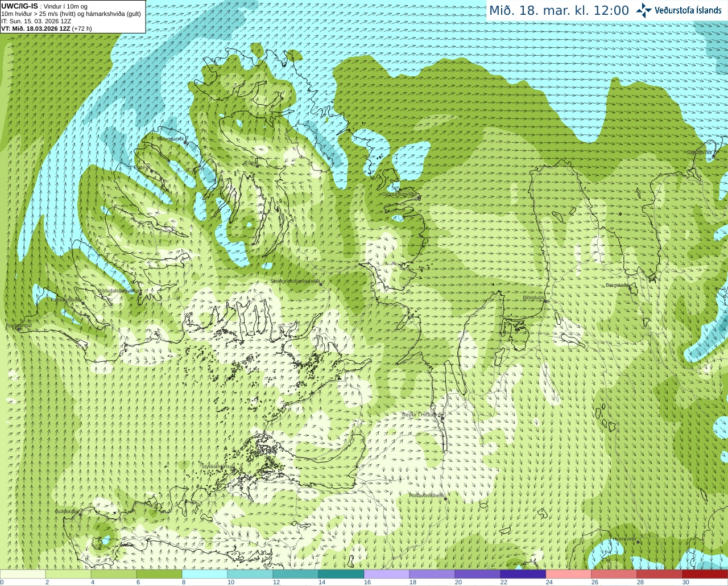Click the Hveravellir station marker dot
Image resolution: width=728 pixels, height=586 pixels.
point(638,542)
